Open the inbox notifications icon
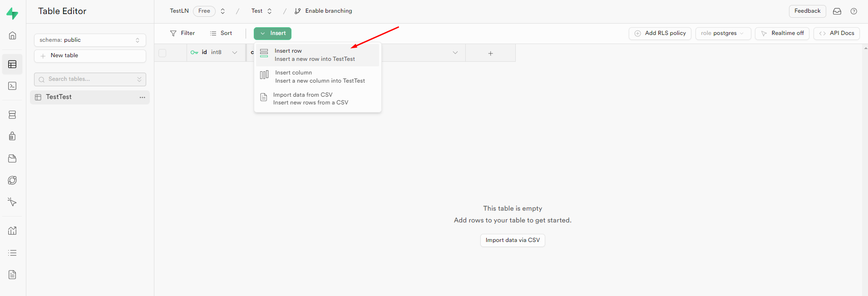The image size is (868, 296). (837, 11)
